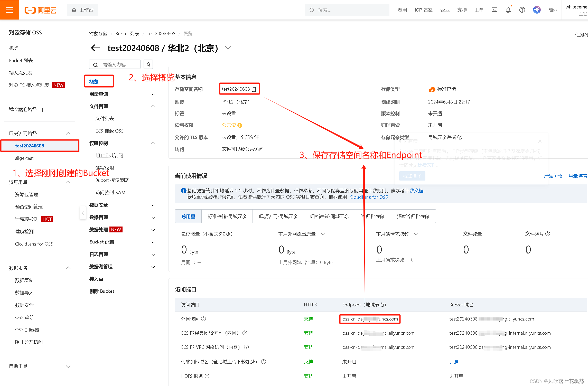
Task: Switch language via 简体
Action: (553, 10)
